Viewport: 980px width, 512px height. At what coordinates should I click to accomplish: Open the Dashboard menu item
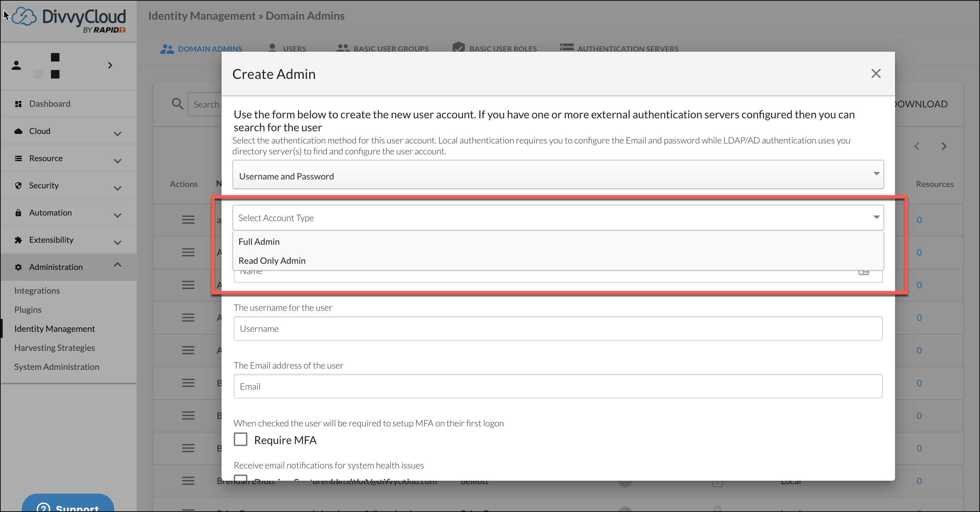coord(69,104)
